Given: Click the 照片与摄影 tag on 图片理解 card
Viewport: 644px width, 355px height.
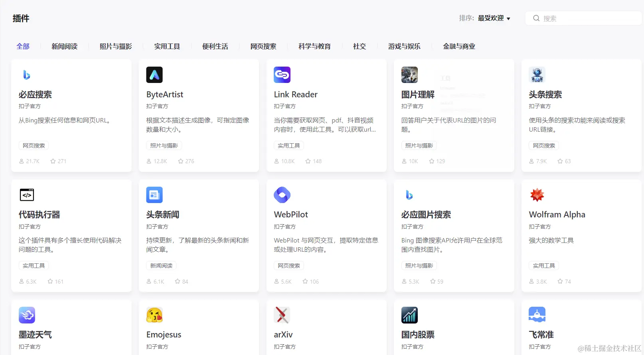Looking at the screenshot, I should pos(419,146).
